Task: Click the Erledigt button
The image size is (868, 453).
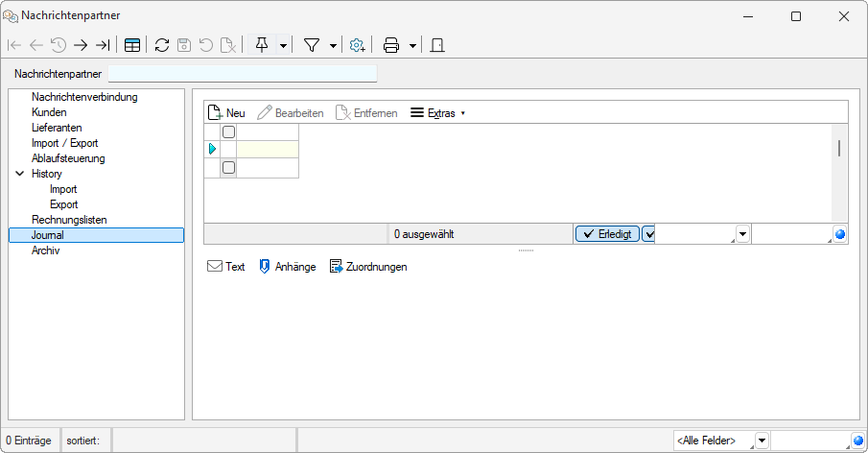Action: [x=607, y=234]
